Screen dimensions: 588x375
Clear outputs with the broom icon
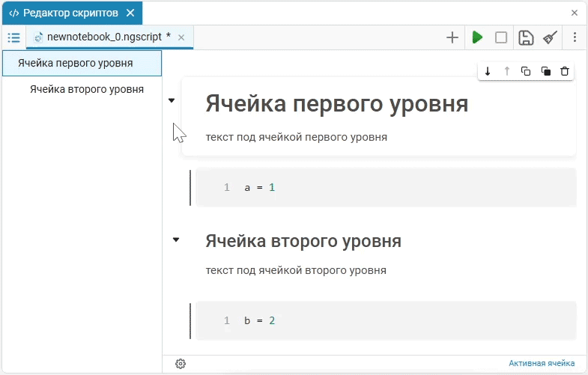550,37
